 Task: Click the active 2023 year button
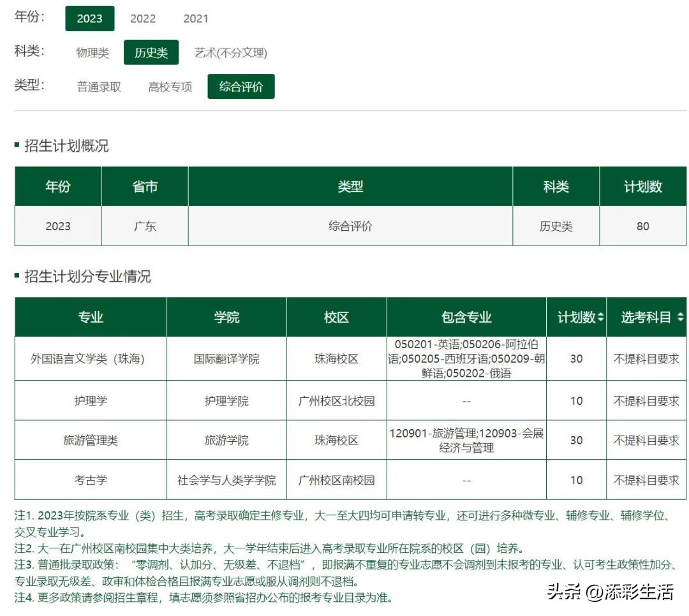coord(90,18)
